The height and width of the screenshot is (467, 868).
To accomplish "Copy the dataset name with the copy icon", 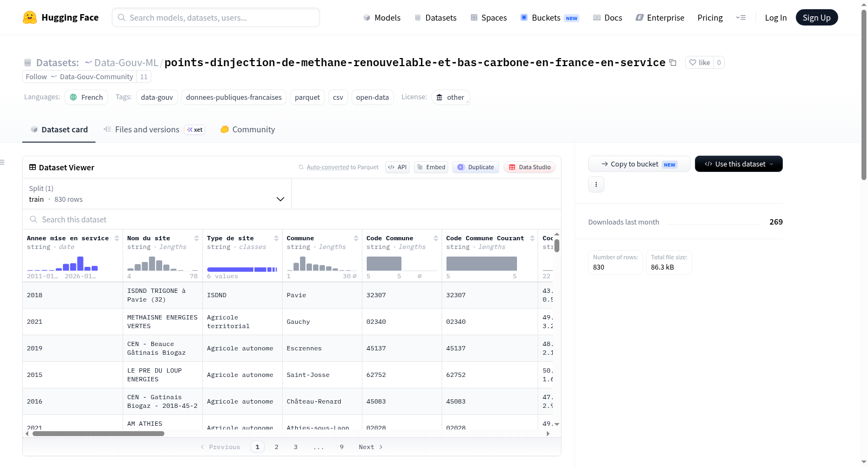I will 673,63.
